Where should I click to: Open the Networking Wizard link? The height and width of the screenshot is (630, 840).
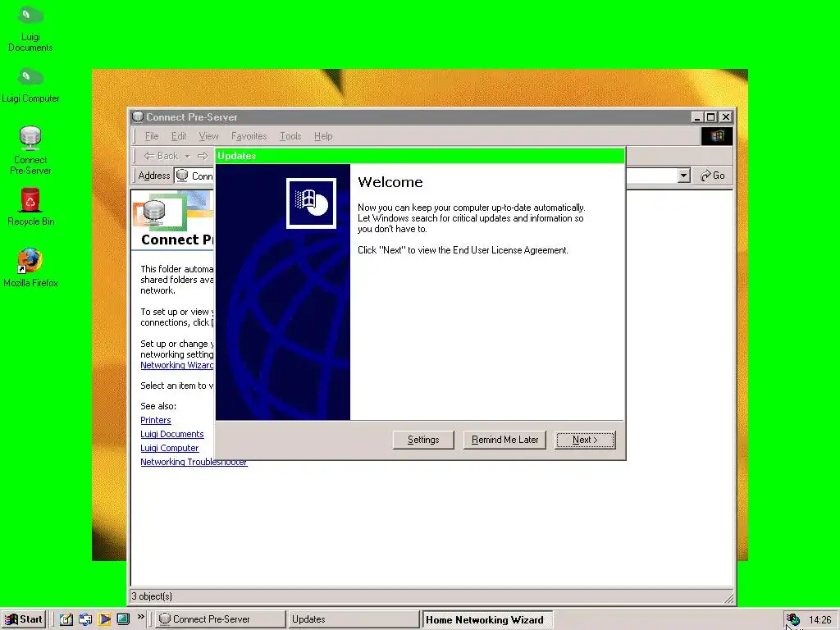(x=177, y=365)
